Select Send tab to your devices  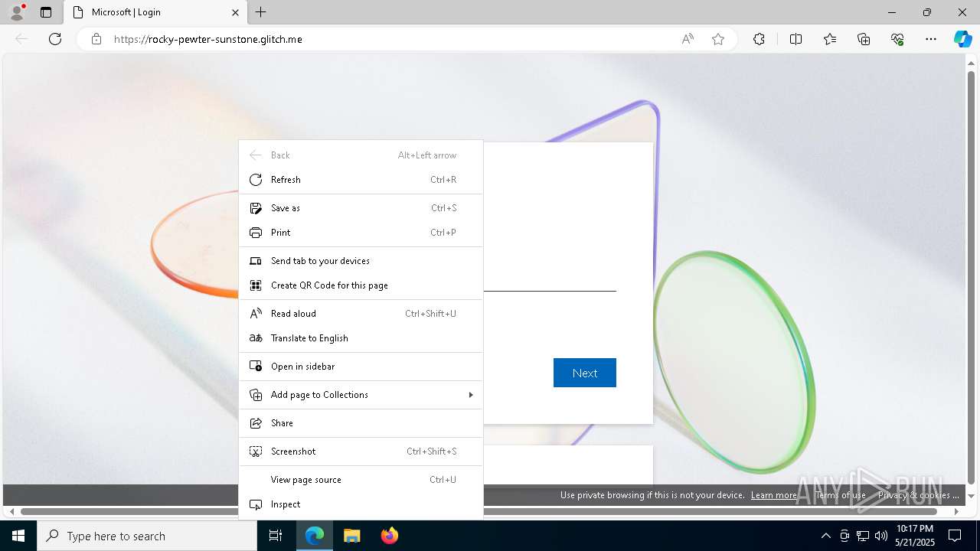click(x=361, y=261)
